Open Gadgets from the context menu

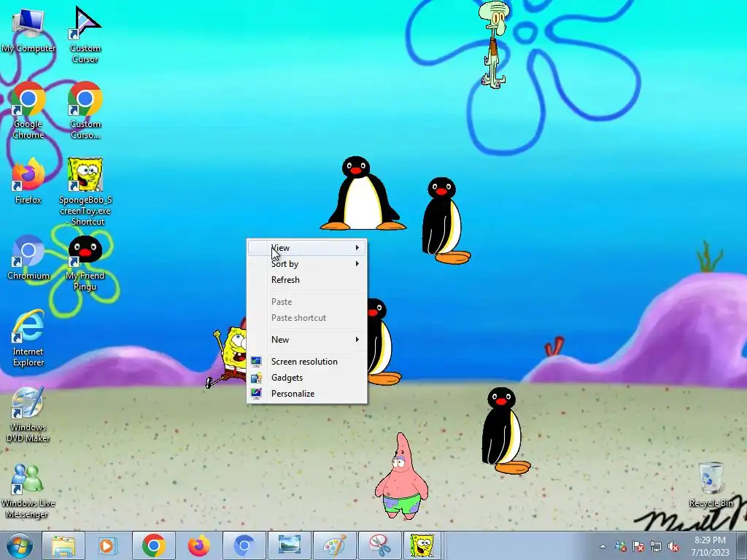point(307,378)
